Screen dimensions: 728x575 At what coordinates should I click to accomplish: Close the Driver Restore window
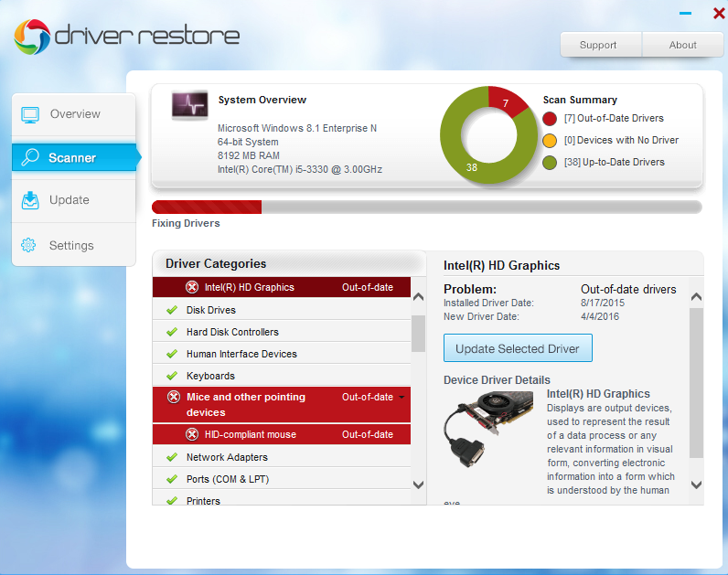pyautogui.click(x=719, y=14)
